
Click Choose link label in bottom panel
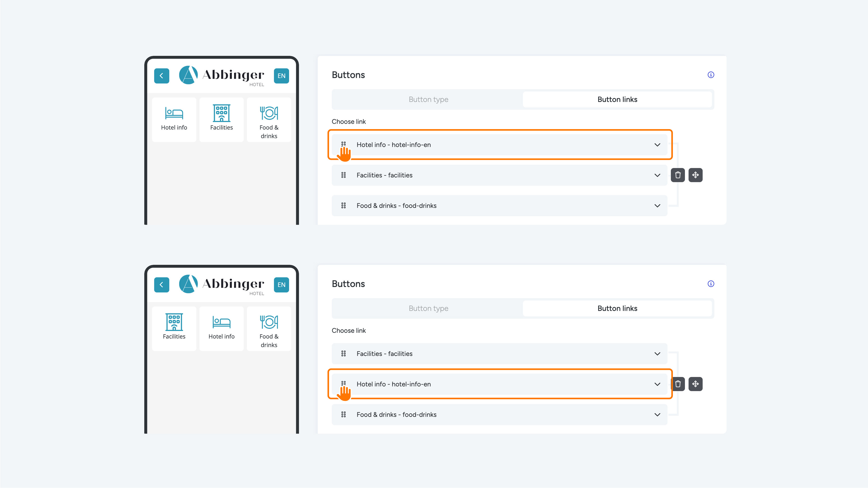(348, 330)
